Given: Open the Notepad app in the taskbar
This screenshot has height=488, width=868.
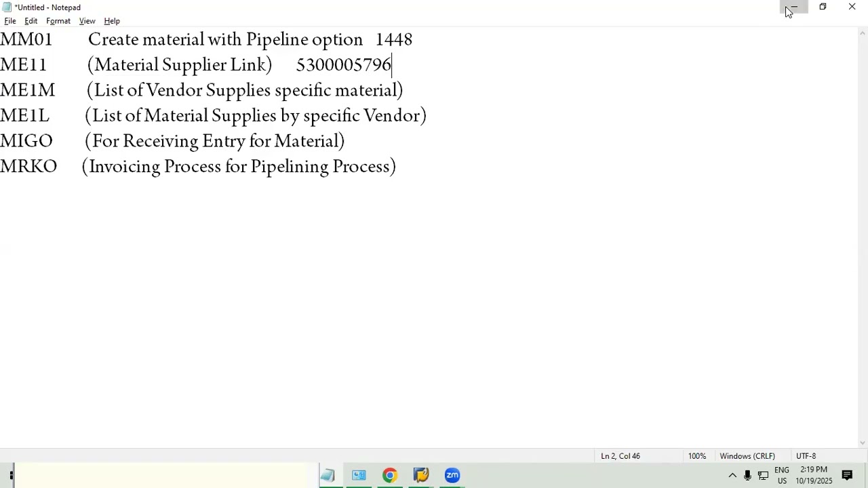Looking at the screenshot, I should click(x=328, y=475).
